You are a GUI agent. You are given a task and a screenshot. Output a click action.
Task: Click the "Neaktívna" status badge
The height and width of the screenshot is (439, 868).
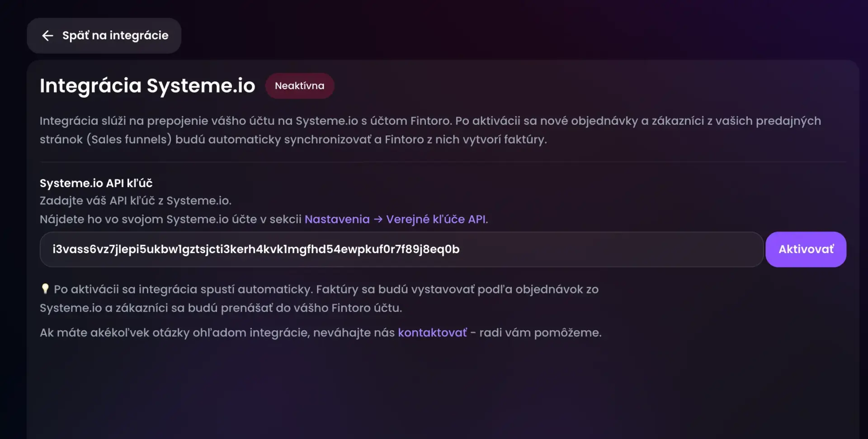point(299,86)
